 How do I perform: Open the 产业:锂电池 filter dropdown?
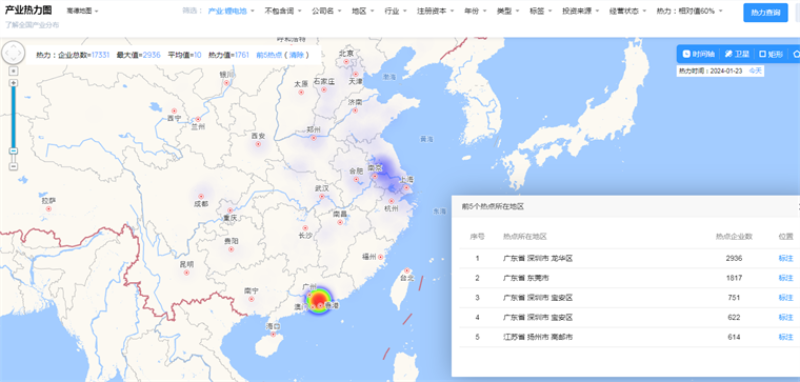click(231, 11)
